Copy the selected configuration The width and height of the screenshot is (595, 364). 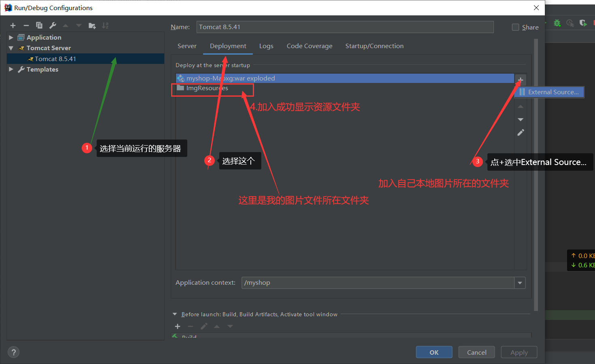[39, 25]
